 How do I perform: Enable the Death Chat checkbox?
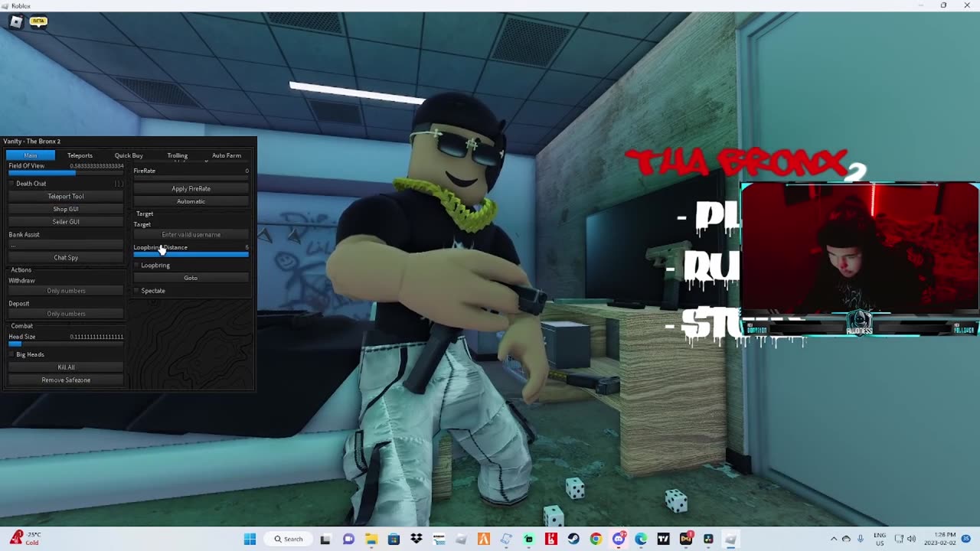tap(12, 184)
